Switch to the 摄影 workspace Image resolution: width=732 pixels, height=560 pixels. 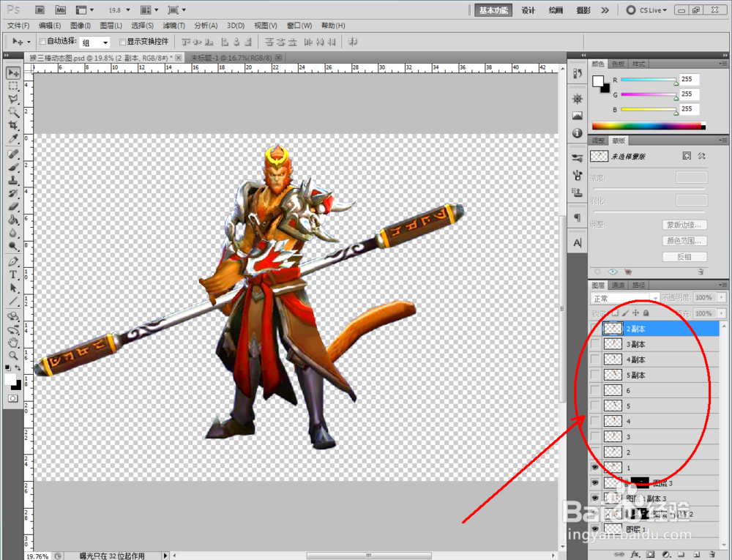[x=583, y=10]
